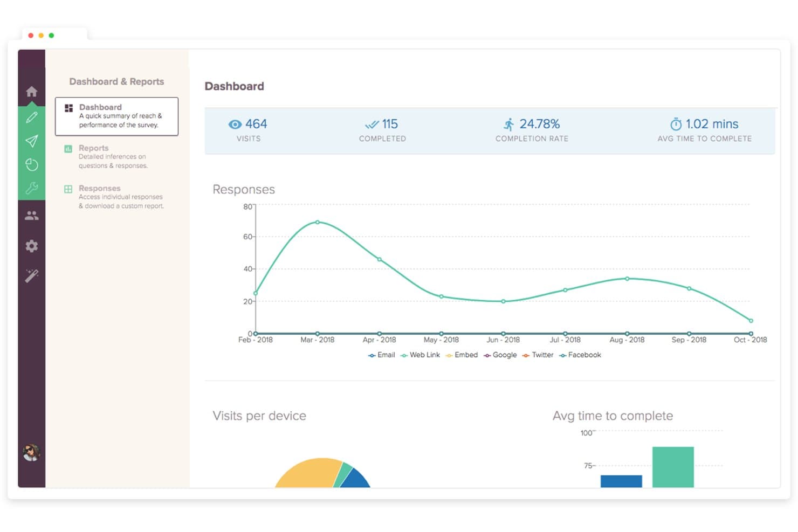This screenshot has width=798, height=532.
Task: Click the eye icon beside Visits
Action: tap(235, 125)
